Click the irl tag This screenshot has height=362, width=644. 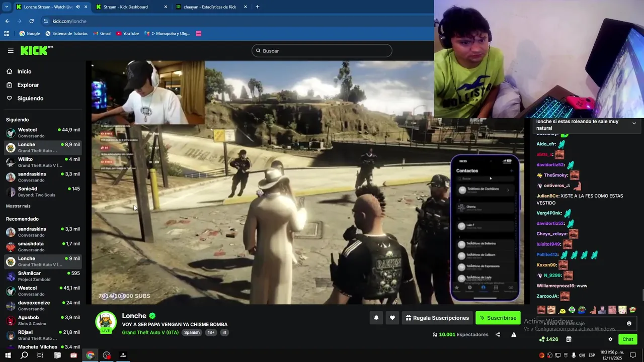point(224,332)
